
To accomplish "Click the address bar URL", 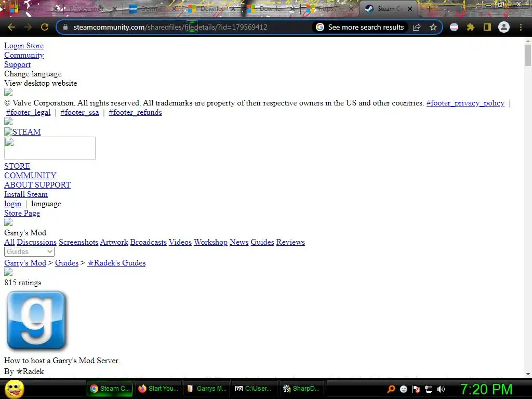I will click(x=170, y=27).
